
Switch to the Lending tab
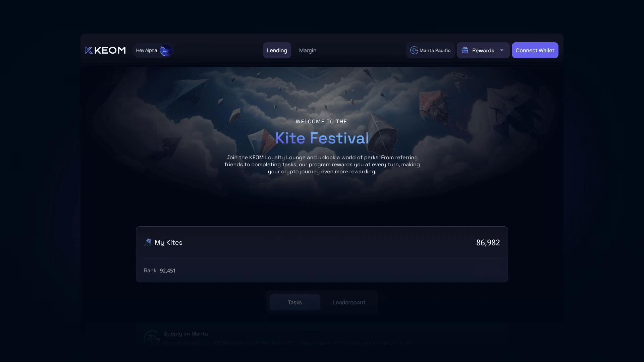[277, 50]
